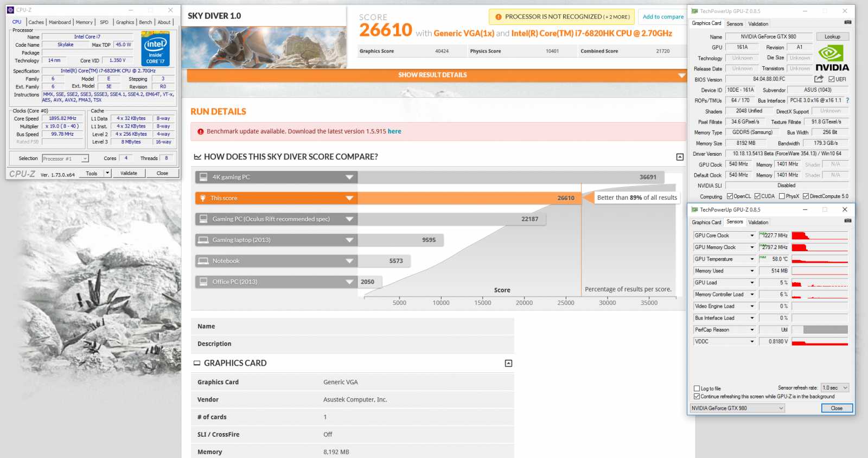Open the arrow next to Tools in CPU-Z
Viewport: 868px width, 458px height.
click(107, 173)
